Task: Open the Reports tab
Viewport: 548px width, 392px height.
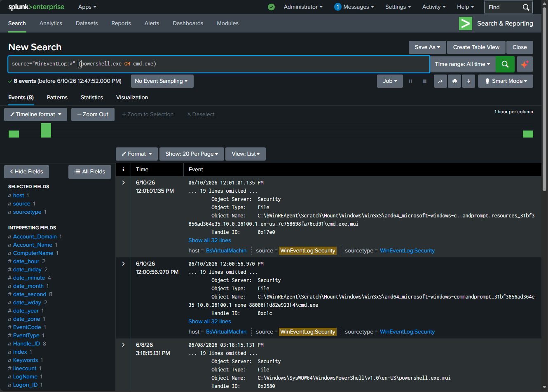Action: (121, 23)
